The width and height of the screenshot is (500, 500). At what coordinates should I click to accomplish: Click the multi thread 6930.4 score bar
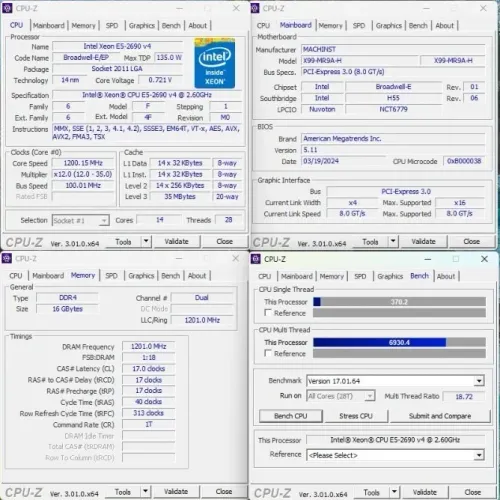pos(399,342)
